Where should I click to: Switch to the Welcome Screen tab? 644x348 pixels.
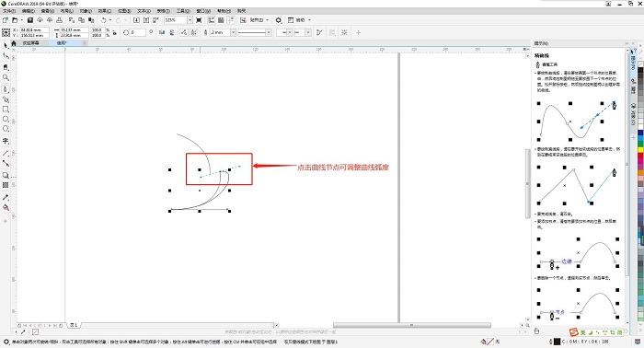click(x=30, y=43)
